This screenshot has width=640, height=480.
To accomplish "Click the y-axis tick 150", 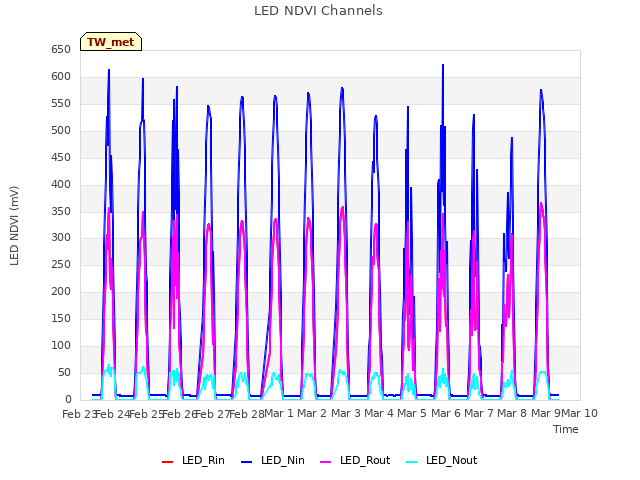I will [61, 318].
